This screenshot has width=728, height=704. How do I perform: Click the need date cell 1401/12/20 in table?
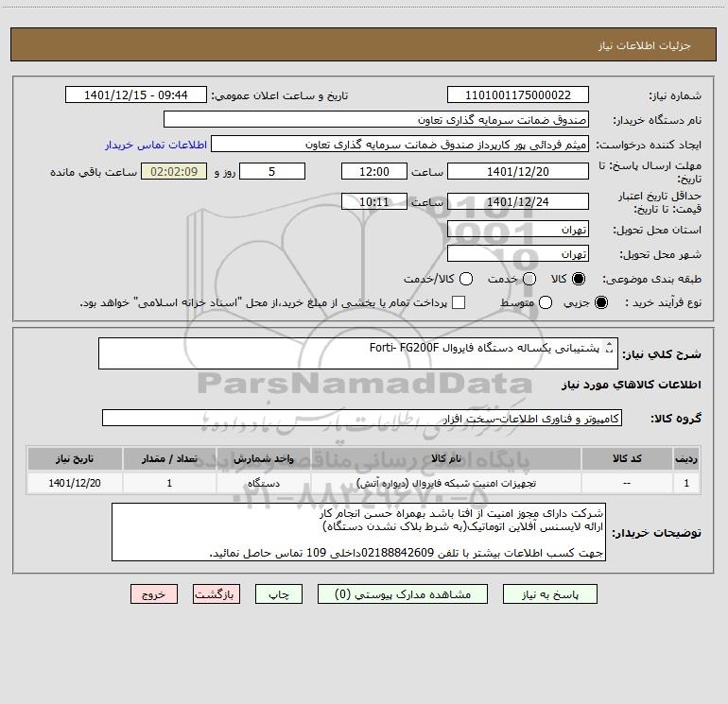click(75, 483)
